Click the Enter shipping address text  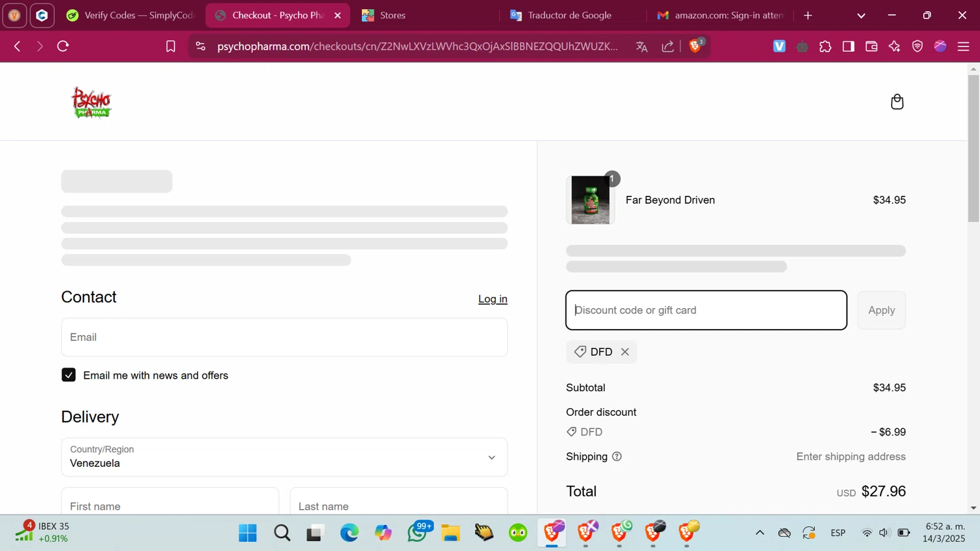pyautogui.click(x=851, y=456)
